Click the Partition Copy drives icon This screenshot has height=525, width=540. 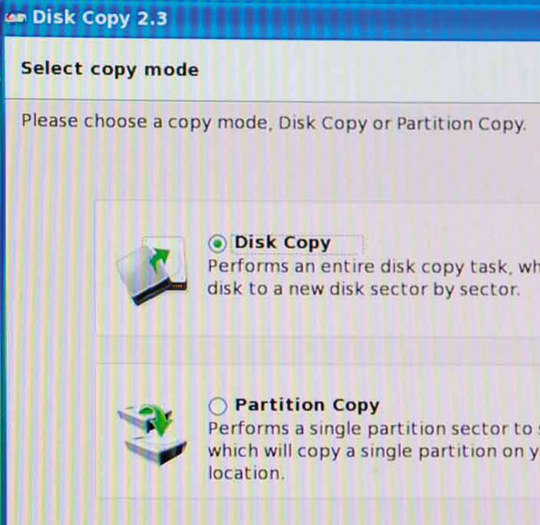[152, 434]
